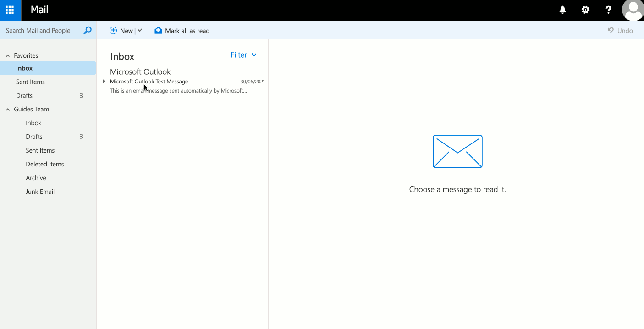Open the Junk Email folder
The image size is (644, 329).
pyautogui.click(x=40, y=191)
